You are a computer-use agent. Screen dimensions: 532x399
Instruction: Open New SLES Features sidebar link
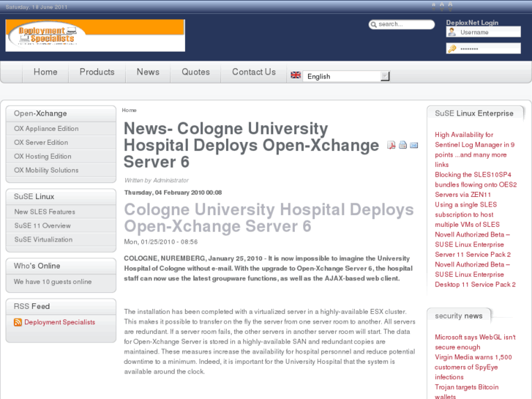(45, 212)
